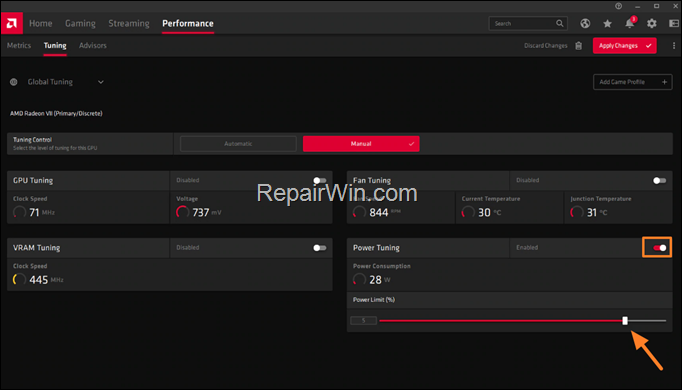Enable the Fan Tuning toggle

(659, 180)
